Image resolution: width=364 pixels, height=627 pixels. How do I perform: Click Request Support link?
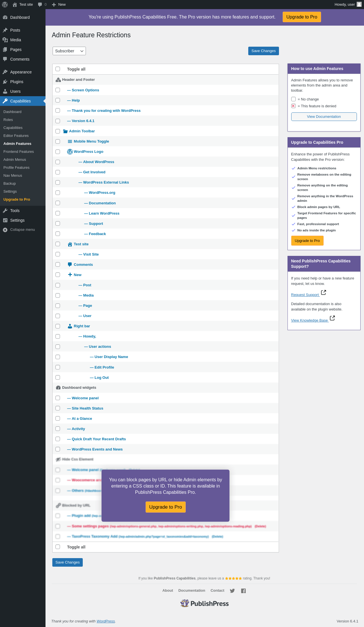click(305, 295)
